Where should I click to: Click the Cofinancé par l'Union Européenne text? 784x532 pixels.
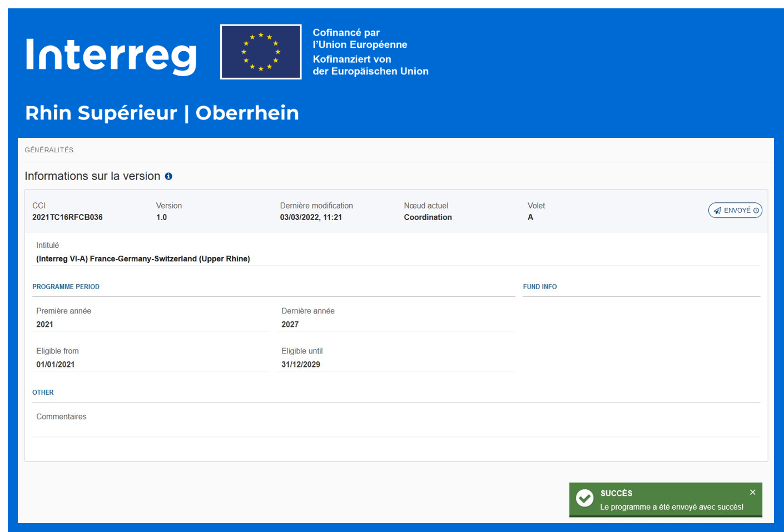(360, 38)
